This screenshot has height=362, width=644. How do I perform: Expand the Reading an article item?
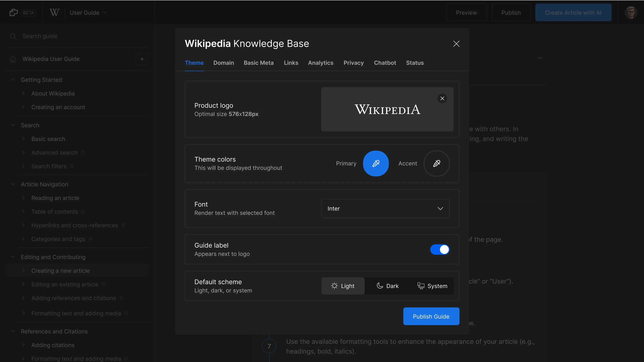pos(24,198)
